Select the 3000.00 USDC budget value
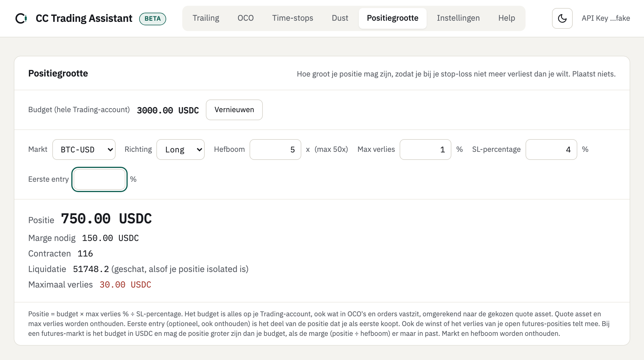644x360 pixels. (168, 110)
